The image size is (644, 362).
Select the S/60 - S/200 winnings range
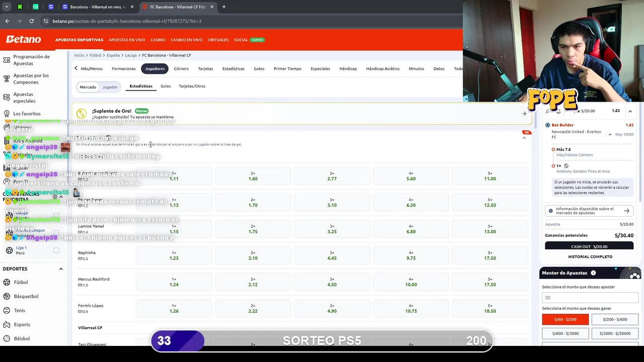[565, 319]
